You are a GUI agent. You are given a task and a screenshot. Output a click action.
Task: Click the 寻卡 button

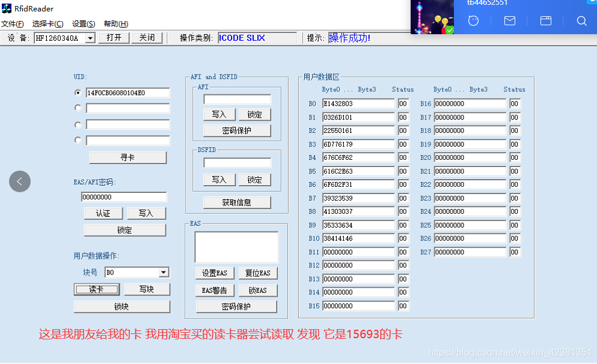[127, 157]
